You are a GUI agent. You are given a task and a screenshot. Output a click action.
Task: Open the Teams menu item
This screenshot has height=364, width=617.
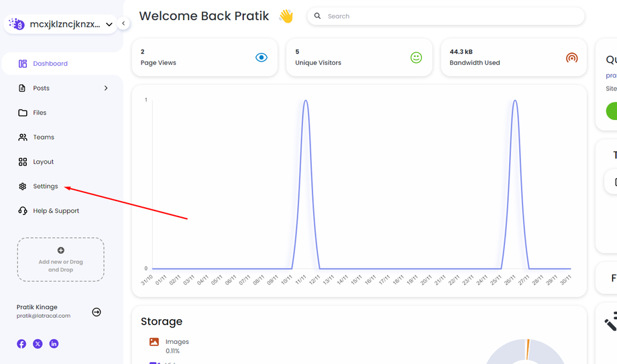[44, 137]
